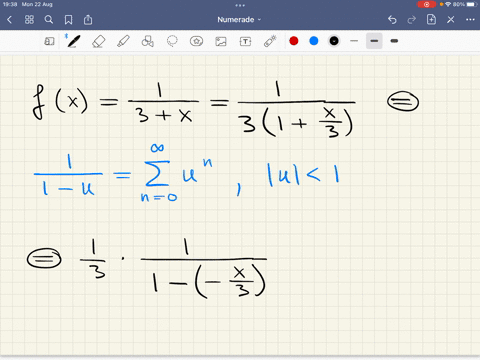This screenshot has width=480, height=360.
Task: Close the document with the X icon
Action: coord(451,20)
